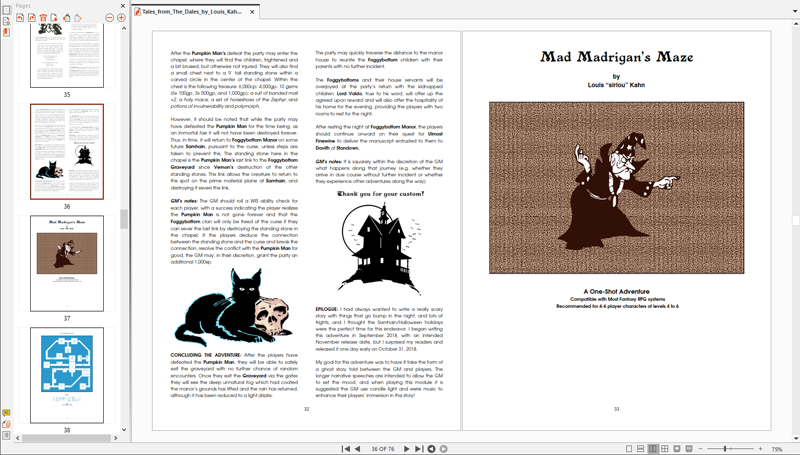Enable two-page facing layout view
Screen dimensions: 800x455
[652, 449]
